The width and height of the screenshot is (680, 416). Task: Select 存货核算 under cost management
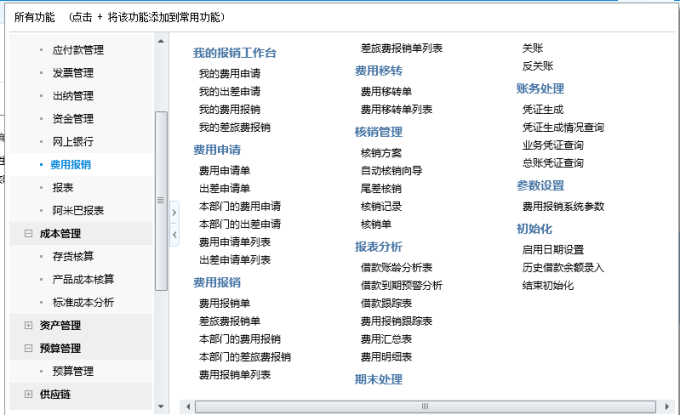click(72, 256)
